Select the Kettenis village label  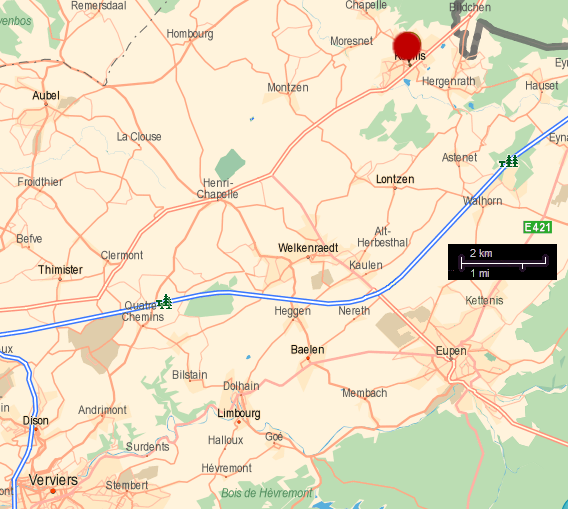coord(484,300)
